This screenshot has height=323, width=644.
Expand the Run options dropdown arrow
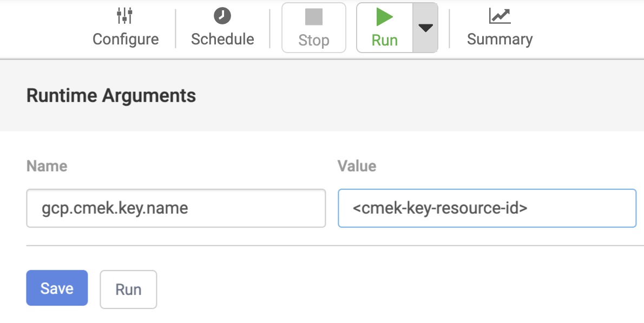pos(425,28)
